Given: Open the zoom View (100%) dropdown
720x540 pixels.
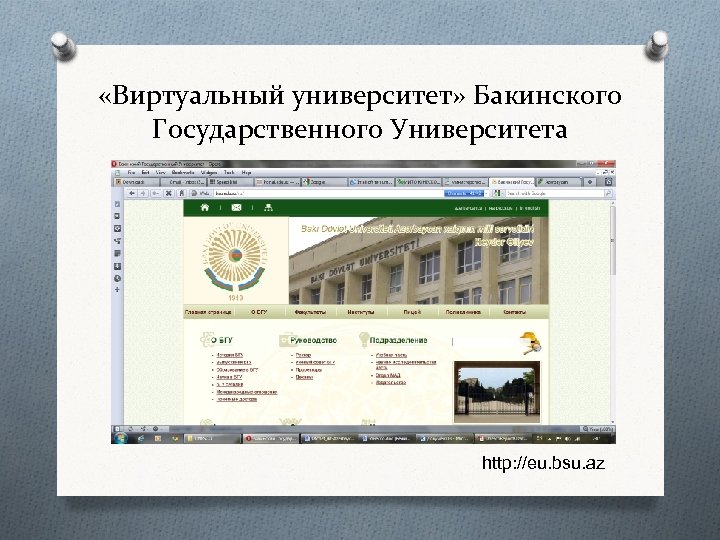Looking at the screenshot, I should 598,429.
